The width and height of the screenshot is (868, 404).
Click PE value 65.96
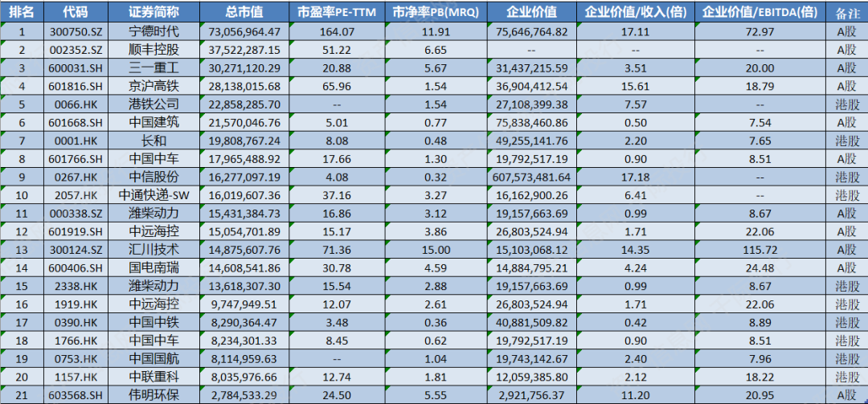337,86
